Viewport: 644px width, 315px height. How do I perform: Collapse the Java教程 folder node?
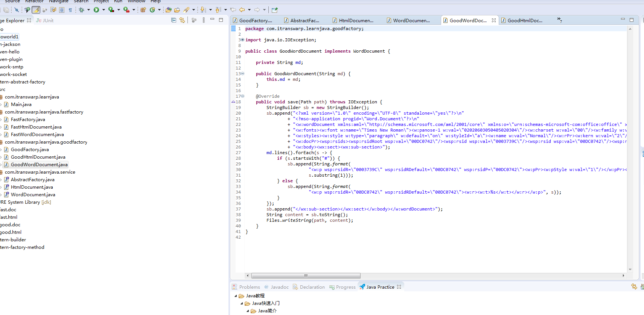[236, 296]
